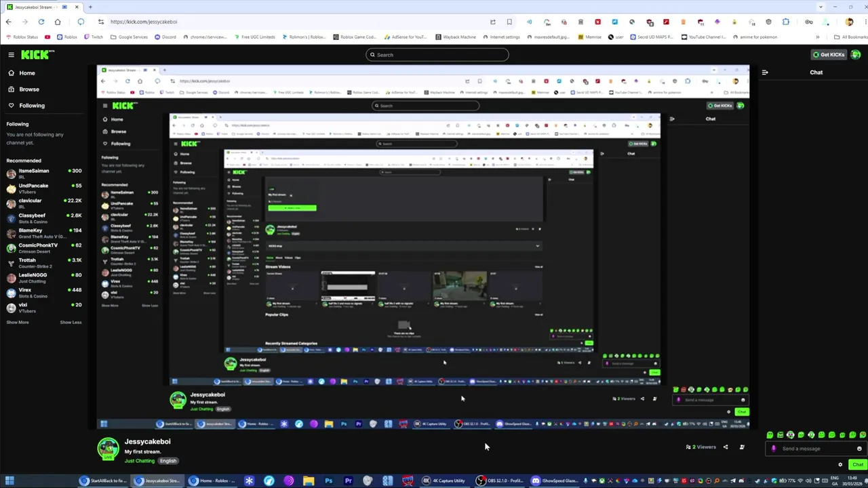This screenshot has height=488, width=868.
Task: Click the Get KICKs button
Action: click(829, 55)
